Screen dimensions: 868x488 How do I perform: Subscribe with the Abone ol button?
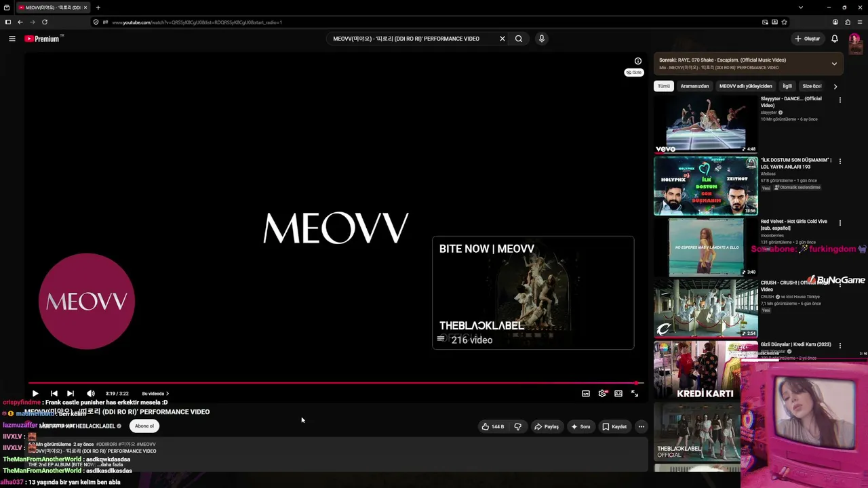(144, 426)
